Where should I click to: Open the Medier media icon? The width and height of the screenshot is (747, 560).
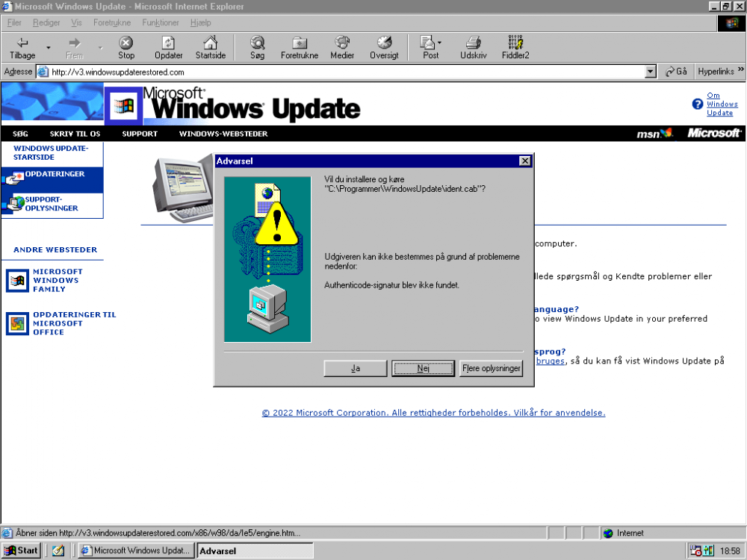(342, 43)
